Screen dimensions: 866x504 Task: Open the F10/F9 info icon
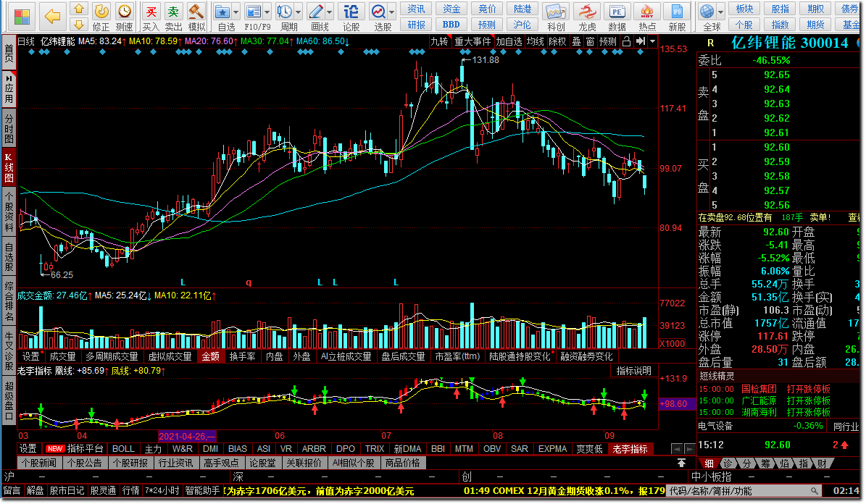[254, 12]
